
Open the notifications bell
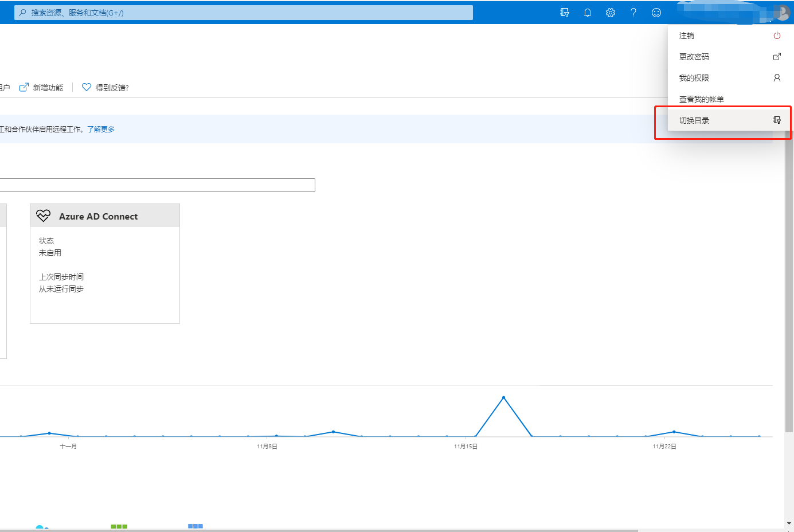click(588, 13)
